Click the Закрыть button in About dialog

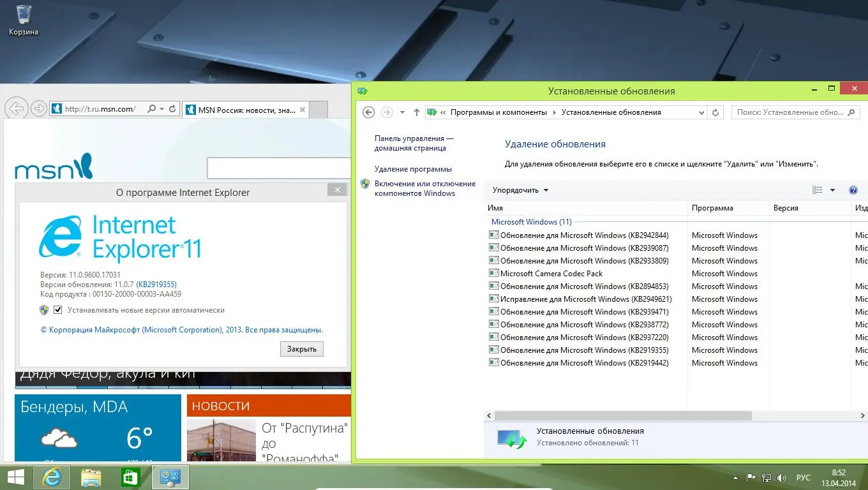302,349
